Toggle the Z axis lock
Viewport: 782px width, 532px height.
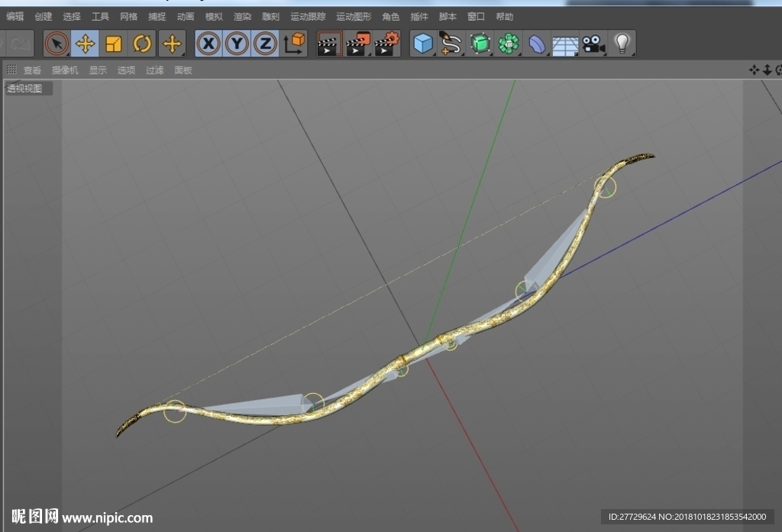[x=265, y=44]
